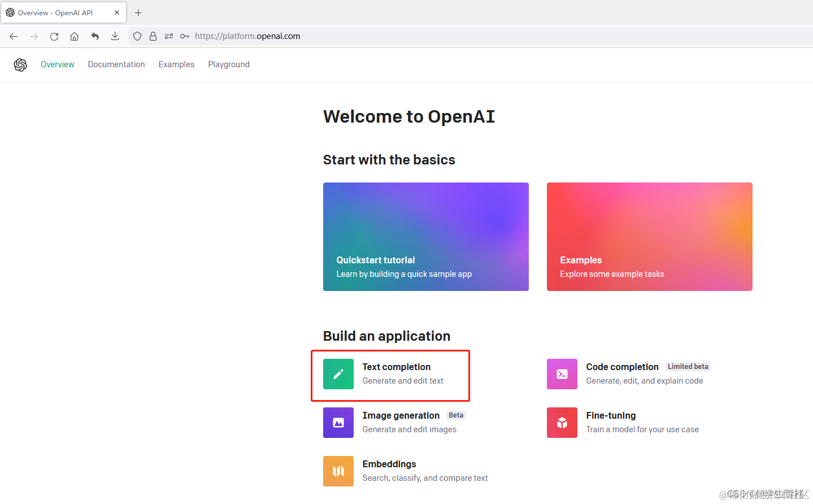This screenshot has width=813, height=504.
Task: Click 'Explore some example tasks' text
Action: click(x=612, y=274)
